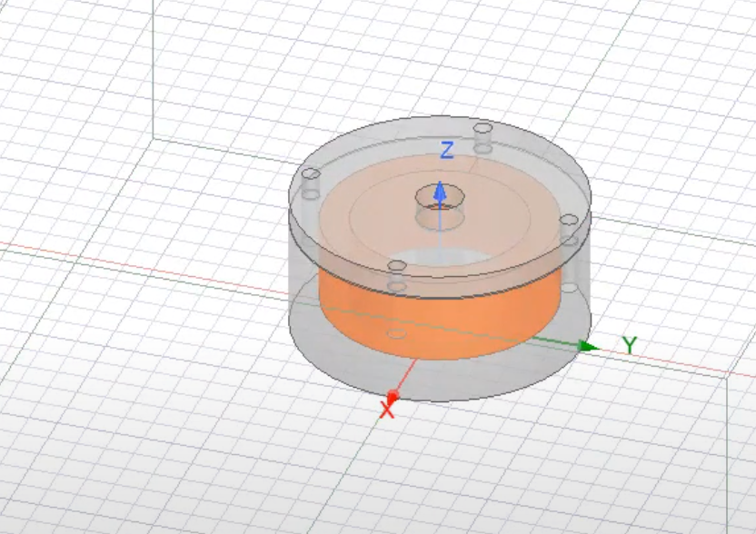Select the small hole outline on the orange face

(396, 333)
